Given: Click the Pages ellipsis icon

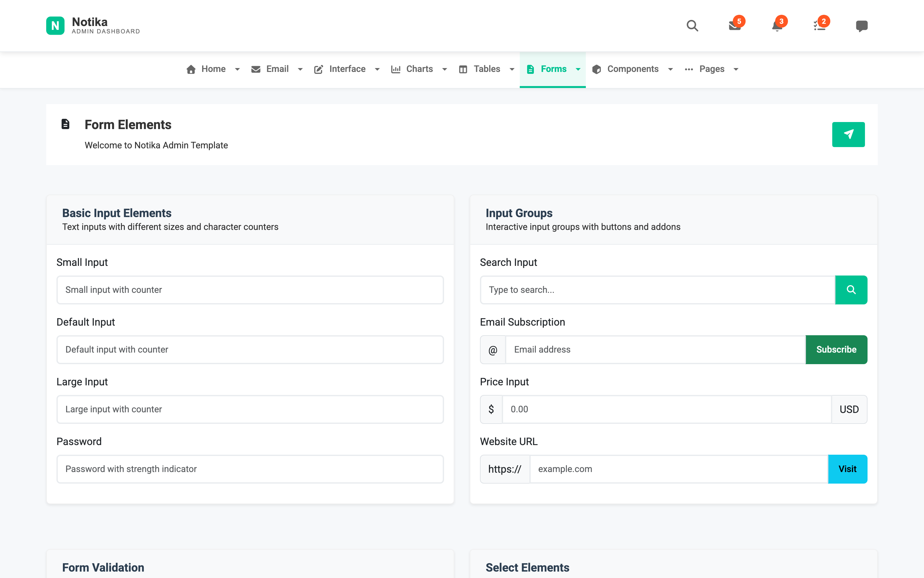Looking at the screenshot, I should point(689,69).
